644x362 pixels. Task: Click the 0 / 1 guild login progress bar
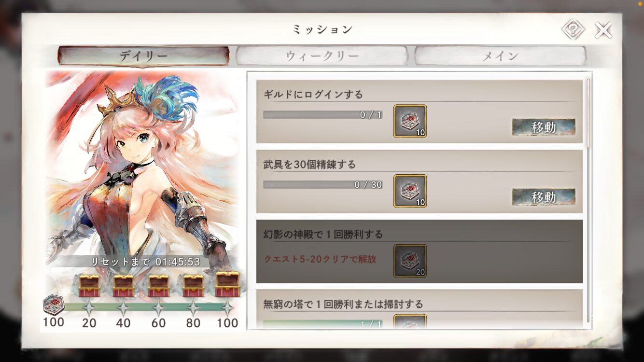coord(323,115)
